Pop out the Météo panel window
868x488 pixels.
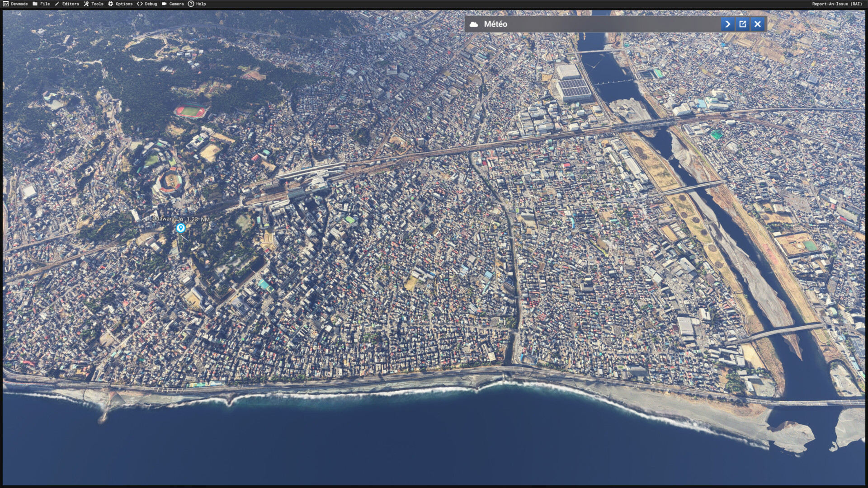tap(742, 24)
